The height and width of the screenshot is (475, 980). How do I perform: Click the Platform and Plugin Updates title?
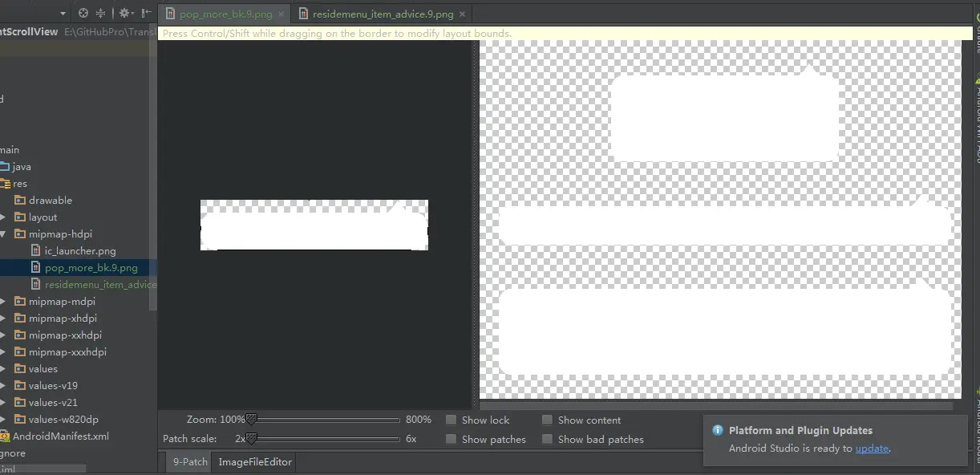coord(800,431)
